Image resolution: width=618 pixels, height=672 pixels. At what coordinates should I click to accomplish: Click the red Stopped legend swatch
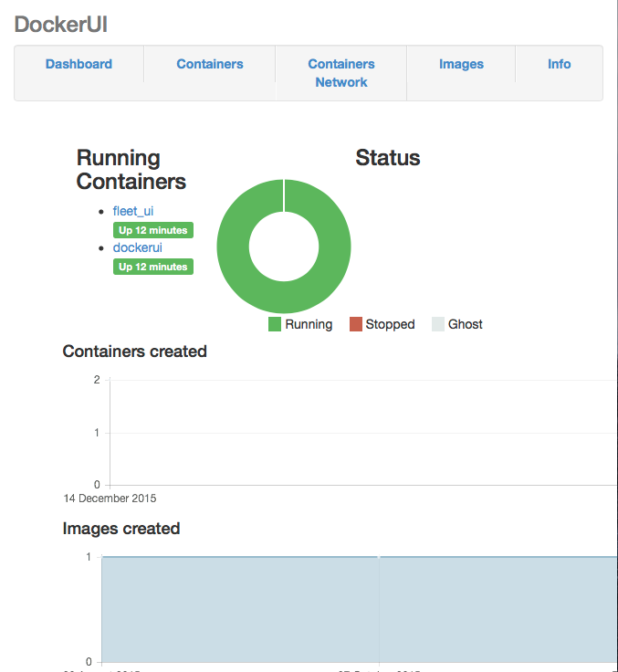coord(356,324)
